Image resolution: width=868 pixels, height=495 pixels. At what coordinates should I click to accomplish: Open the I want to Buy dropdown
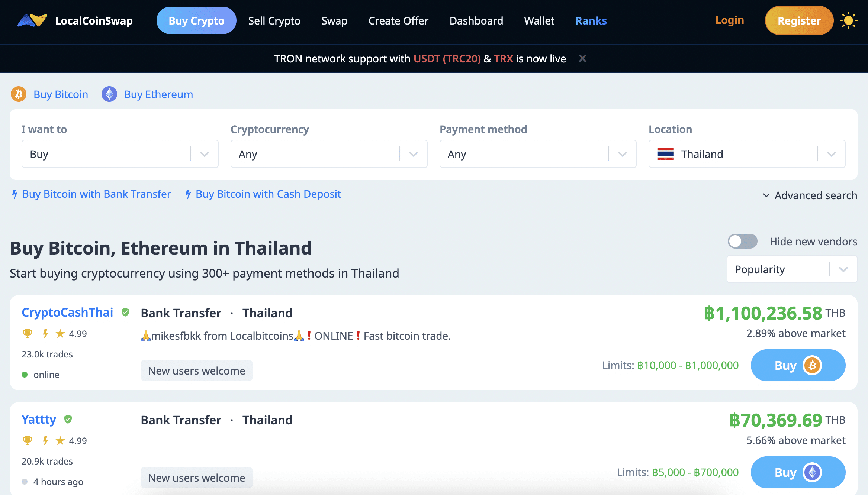pyautogui.click(x=120, y=154)
